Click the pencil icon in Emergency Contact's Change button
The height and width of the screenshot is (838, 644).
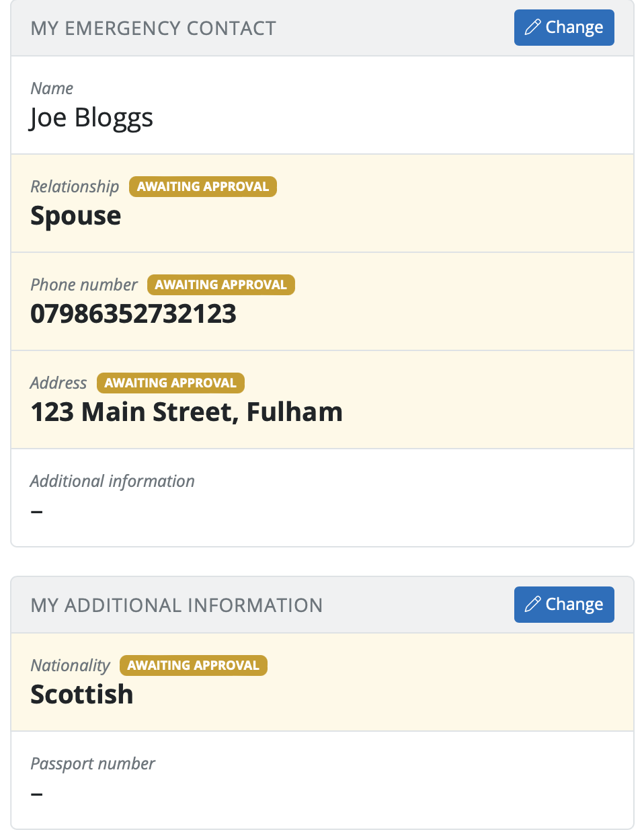click(532, 28)
